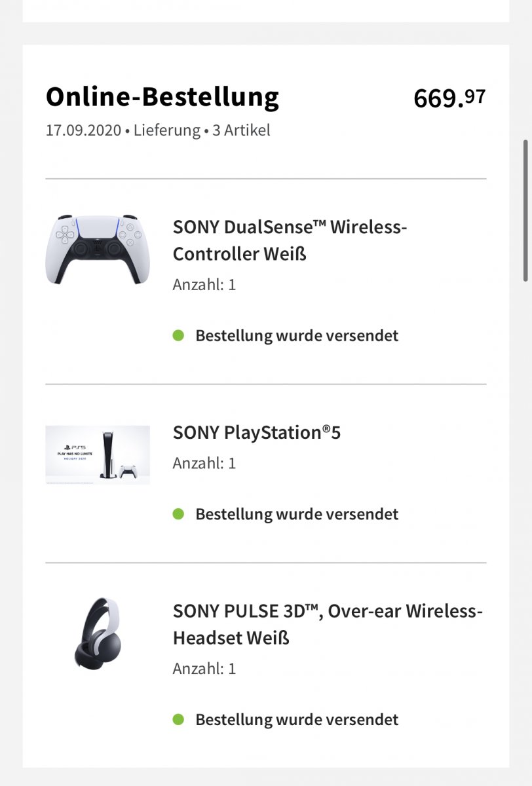Click the order total 669.97
The width and height of the screenshot is (532, 786).
click(x=449, y=98)
